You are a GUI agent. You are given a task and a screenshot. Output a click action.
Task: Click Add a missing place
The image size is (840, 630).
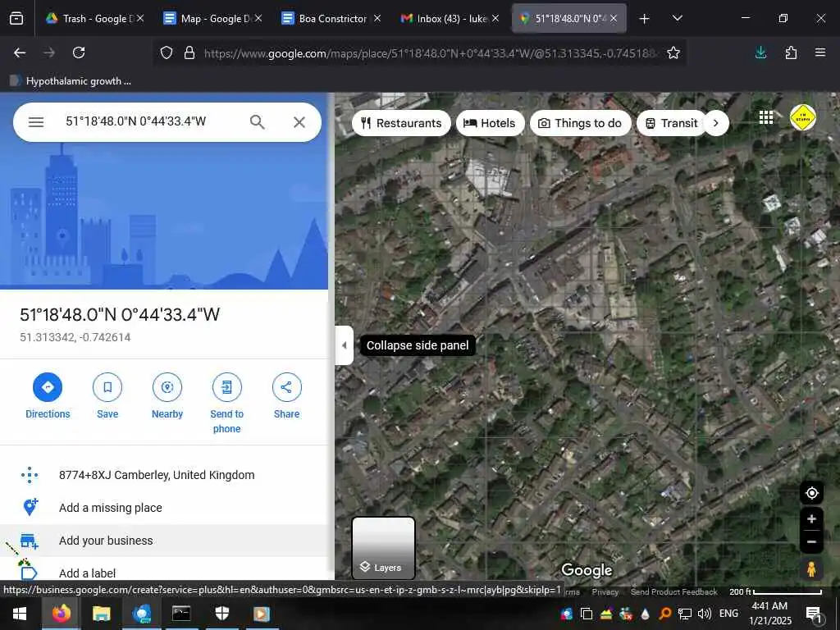(x=164, y=507)
